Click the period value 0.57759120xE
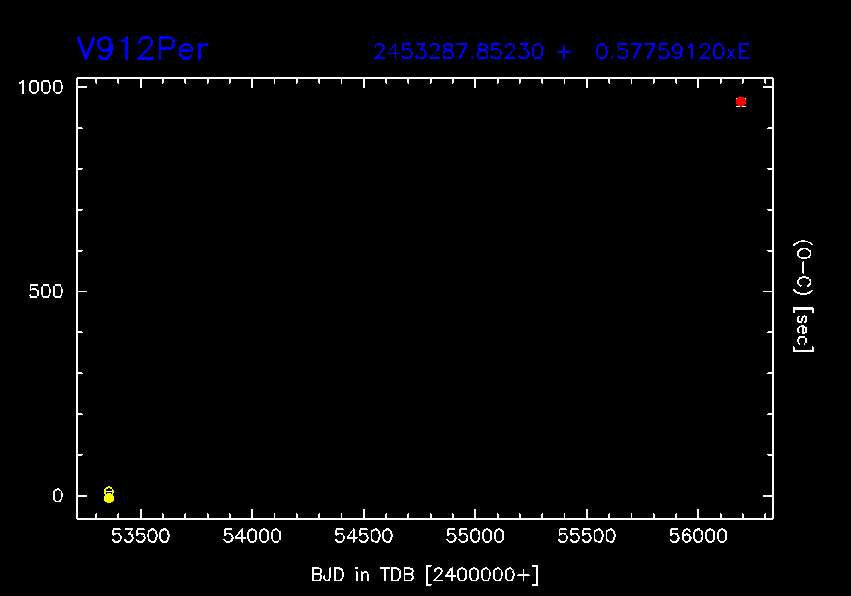This screenshot has height=596, width=851. [672, 52]
